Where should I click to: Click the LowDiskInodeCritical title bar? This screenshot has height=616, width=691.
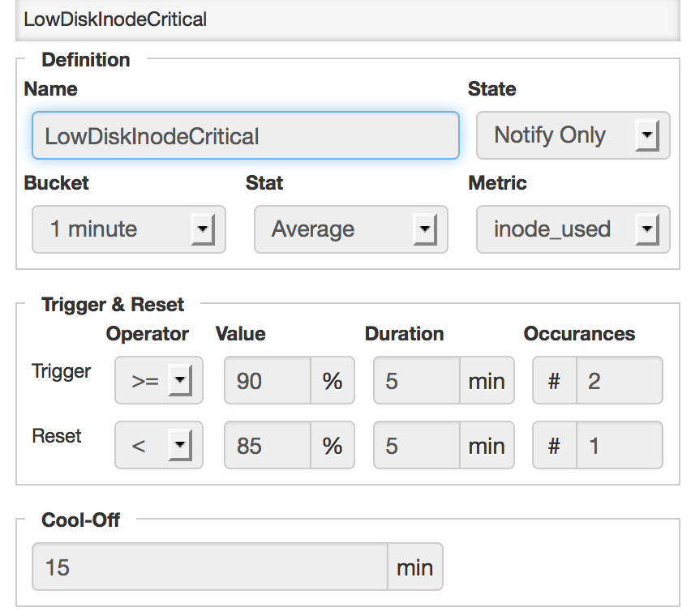coord(345,19)
